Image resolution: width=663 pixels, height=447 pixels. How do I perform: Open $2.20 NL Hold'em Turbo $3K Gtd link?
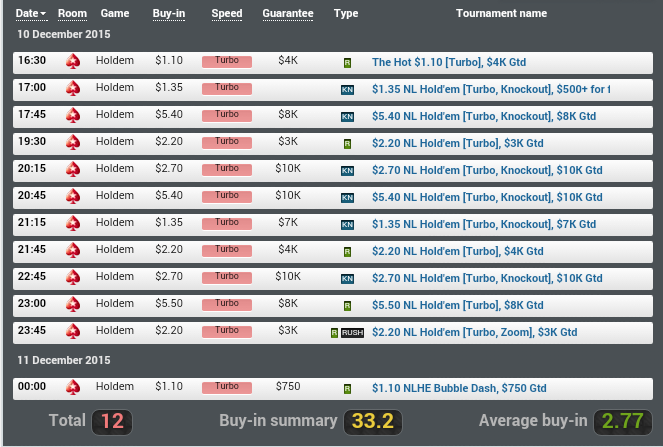click(458, 143)
